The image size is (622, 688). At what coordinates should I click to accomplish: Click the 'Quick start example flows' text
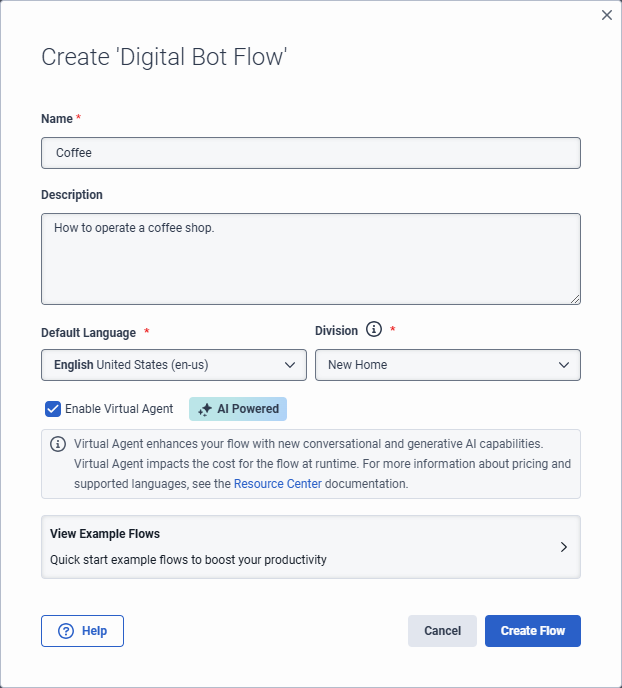188,560
